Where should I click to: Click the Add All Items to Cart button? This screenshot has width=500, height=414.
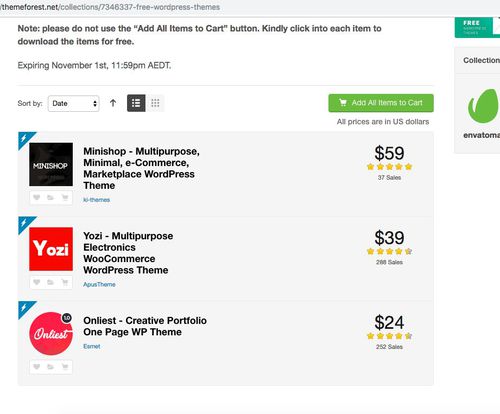(x=381, y=103)
